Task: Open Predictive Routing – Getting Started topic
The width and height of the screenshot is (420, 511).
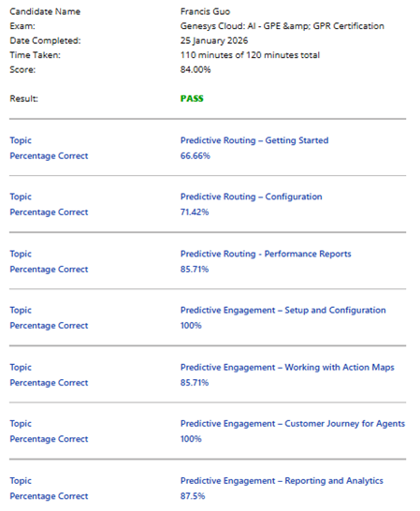Action: point(254,140)
